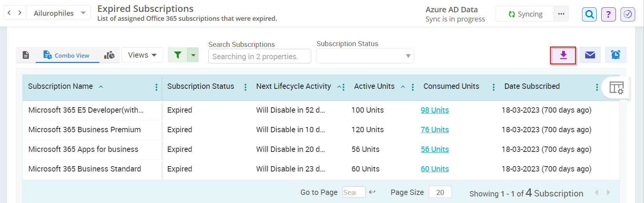Open Next Lifecycle Activity column menu dots
Viewport: 644px width, 203px height.
[x=343, y=87]
